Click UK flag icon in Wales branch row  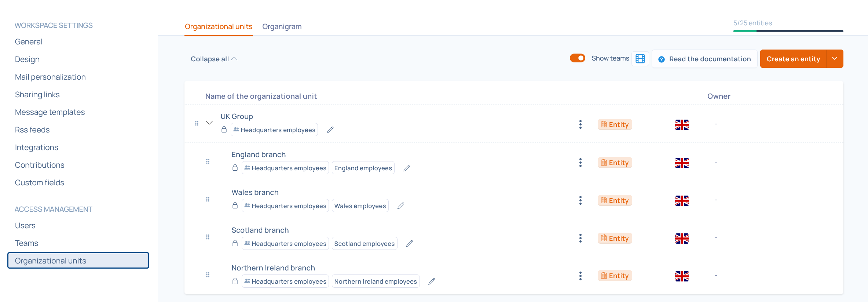(682, 200)
